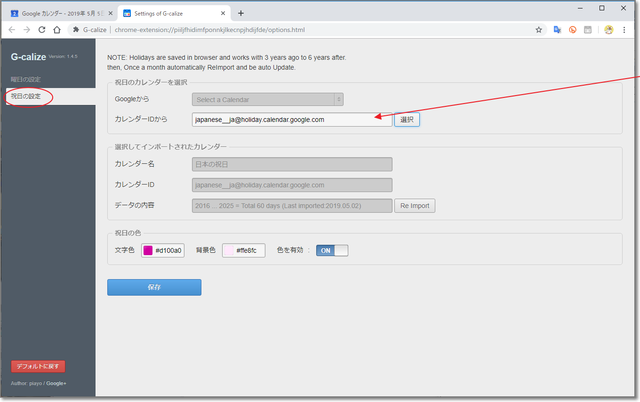Select the 祝日の設定 sidebar item

26,96
